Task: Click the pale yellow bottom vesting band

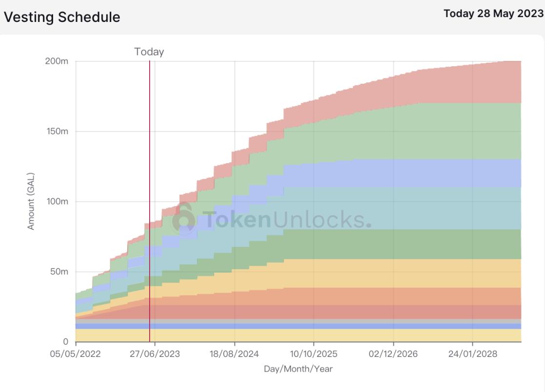Action: tap(439, 336)
